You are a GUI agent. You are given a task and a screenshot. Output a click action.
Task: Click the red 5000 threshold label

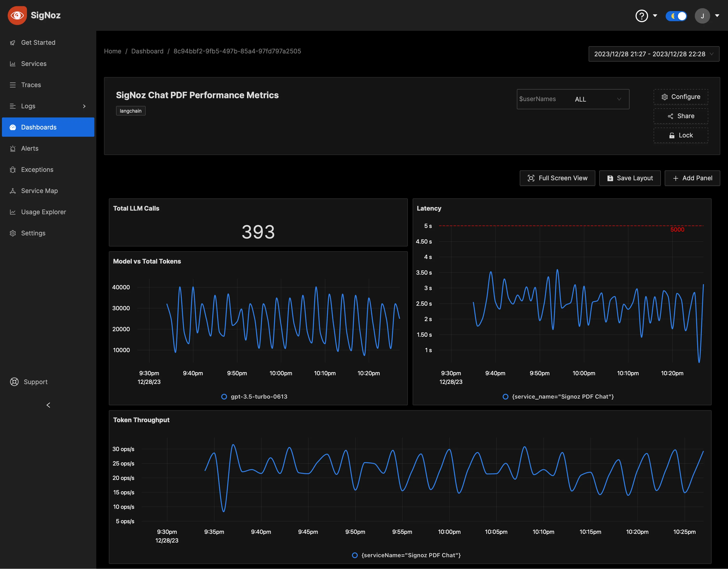coord(677,230)
